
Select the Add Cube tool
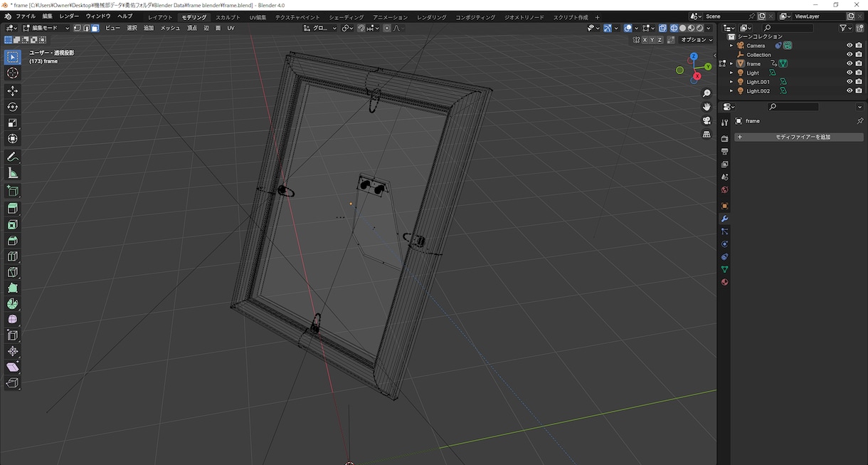(x=13, y=191)
